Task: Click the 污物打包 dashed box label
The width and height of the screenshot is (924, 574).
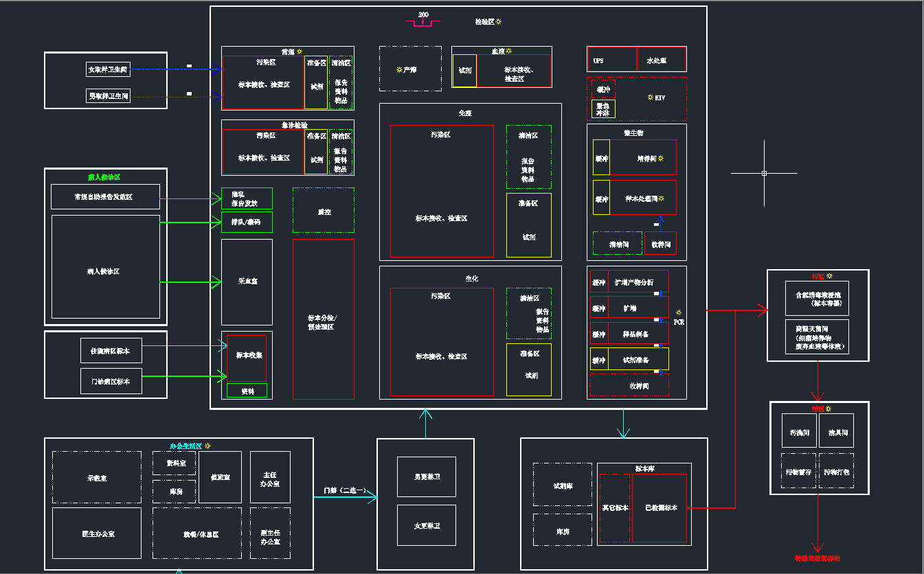Action: [x=837, y=472]
